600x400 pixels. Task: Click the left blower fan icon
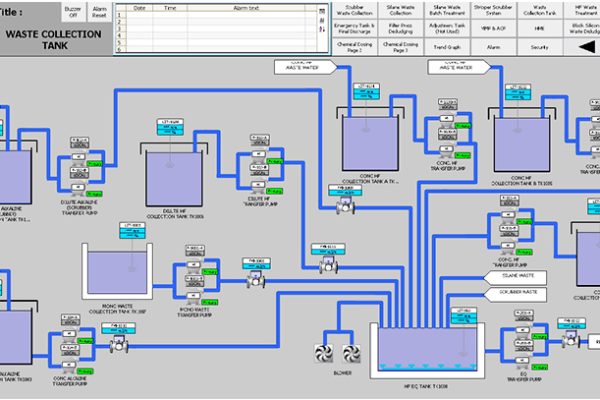click(323, 354)
